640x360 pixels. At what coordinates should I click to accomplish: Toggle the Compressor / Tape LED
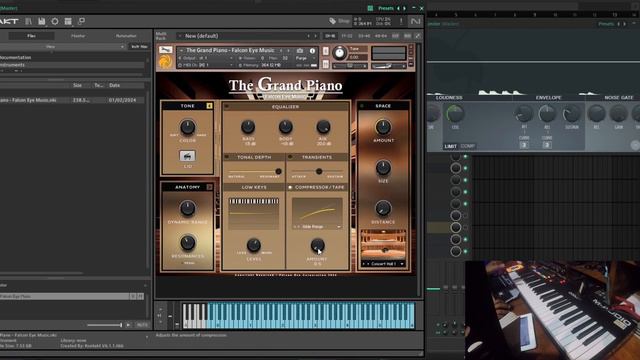point(290,187)
